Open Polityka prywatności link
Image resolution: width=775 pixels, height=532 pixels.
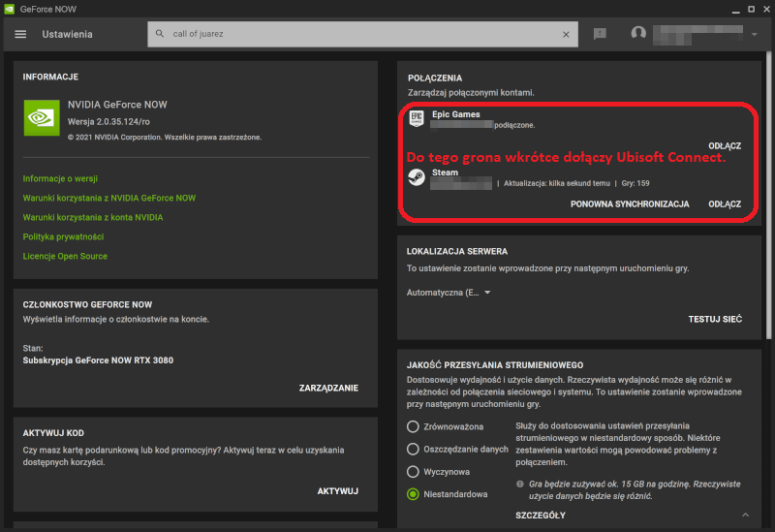pos(63,236)
